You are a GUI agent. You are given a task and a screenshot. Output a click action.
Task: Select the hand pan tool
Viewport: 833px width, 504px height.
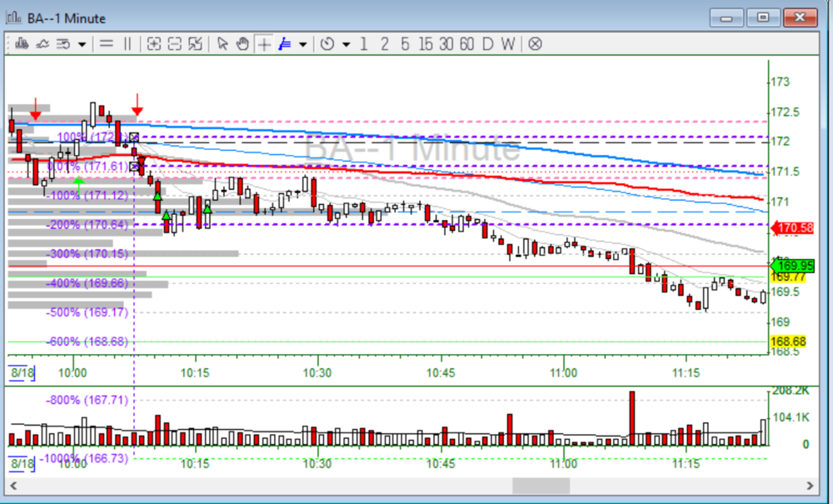coord(242,44)
